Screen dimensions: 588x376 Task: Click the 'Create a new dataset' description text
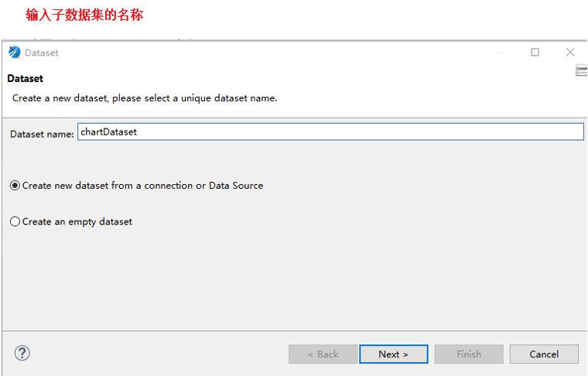pyautogui.click(x=145, y=98)
